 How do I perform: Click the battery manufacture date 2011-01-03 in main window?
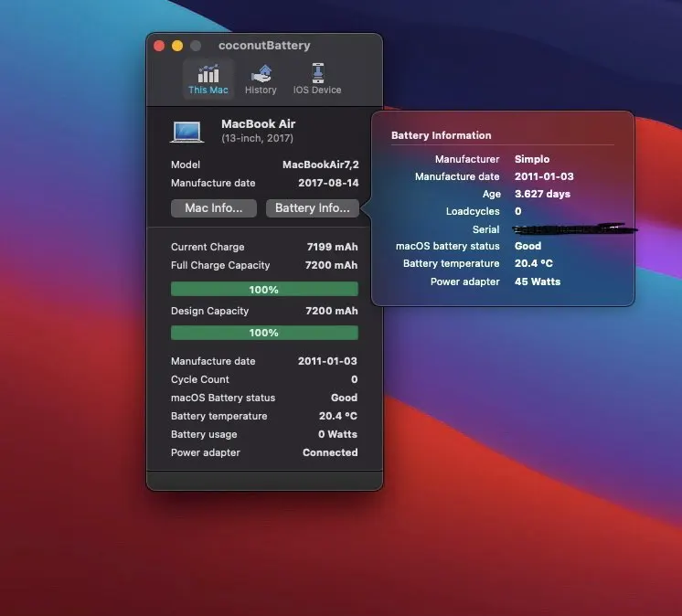point(327,361)
